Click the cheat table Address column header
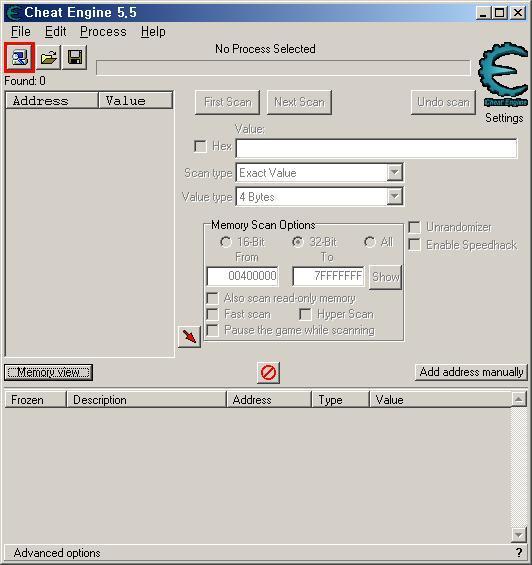 click(269, 400)
